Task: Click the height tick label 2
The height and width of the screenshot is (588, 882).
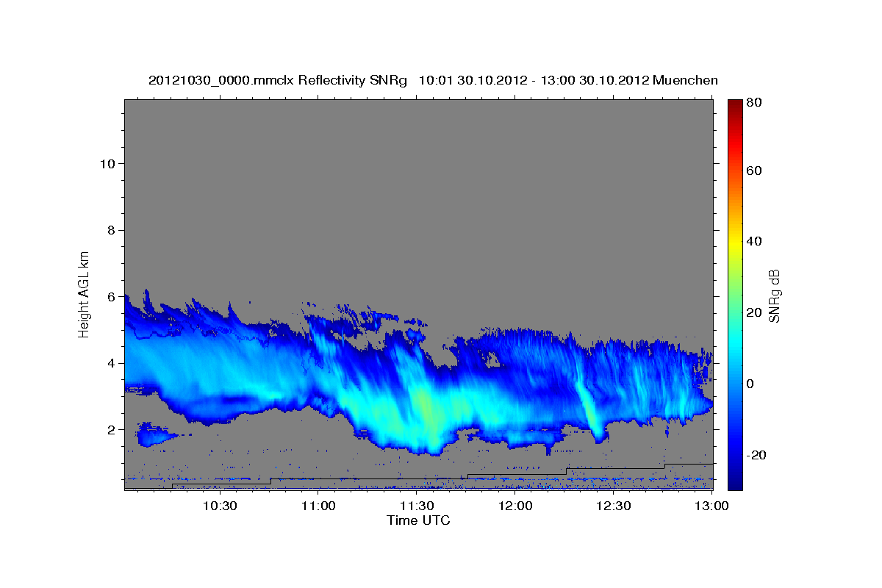Action: point(111,429)
